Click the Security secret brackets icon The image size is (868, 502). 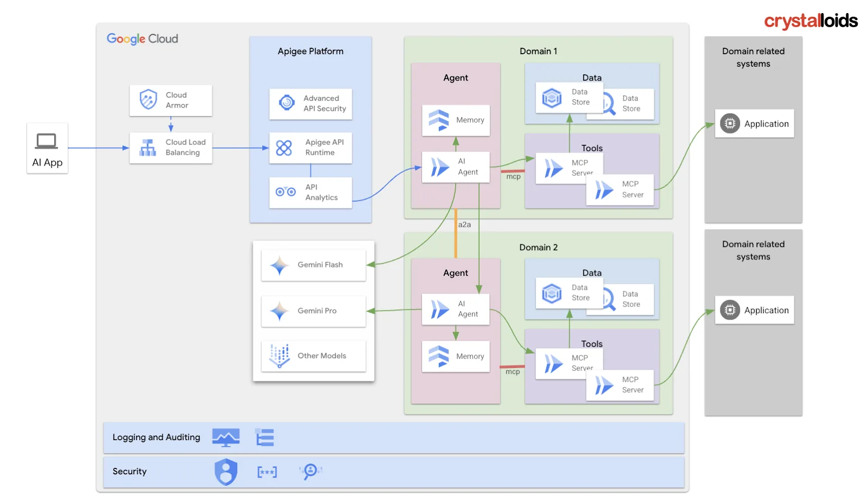click(267, 472)
